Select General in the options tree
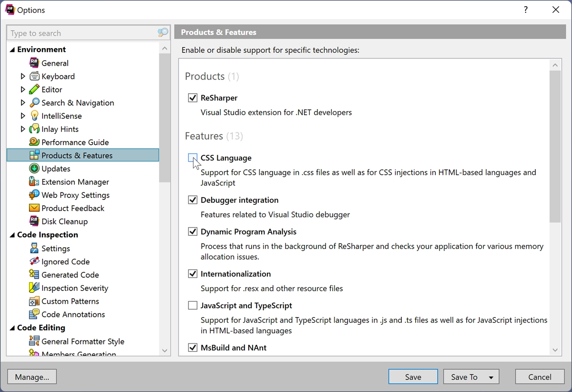 tap(55, 63)
